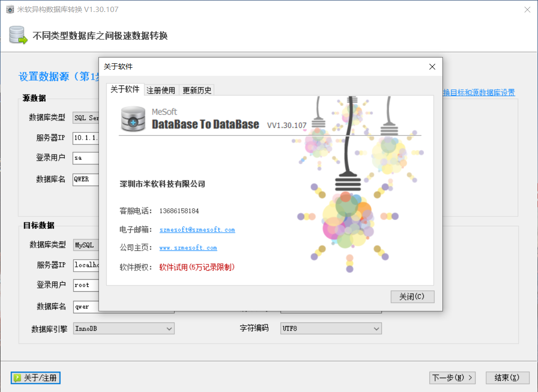Click the 深圳市米软科技有限公司 company name
This screenshot has height=392, width=538.
162,184
